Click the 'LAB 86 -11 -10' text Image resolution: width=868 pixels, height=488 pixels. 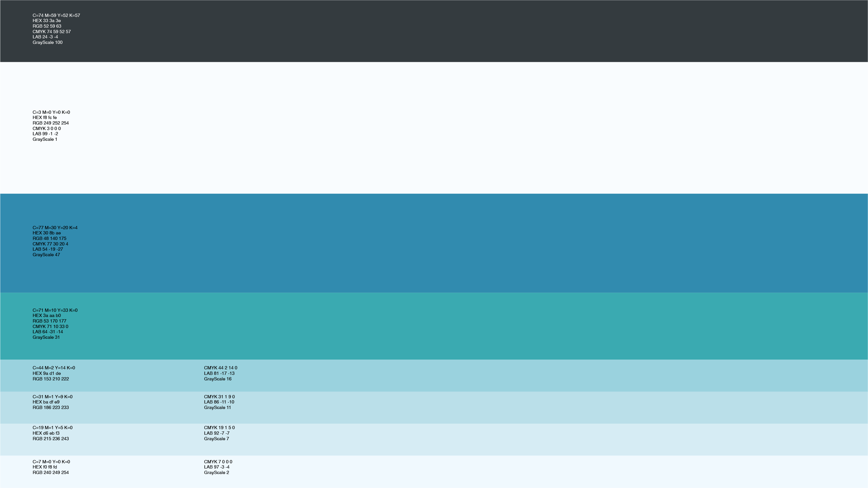click(x=219, y=402)
